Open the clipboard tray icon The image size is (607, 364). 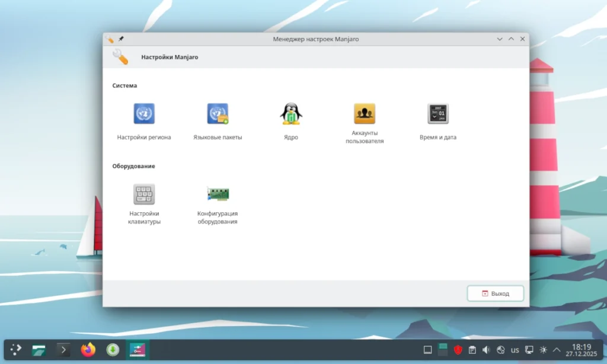pyautogui.click(x=472, y=350)
